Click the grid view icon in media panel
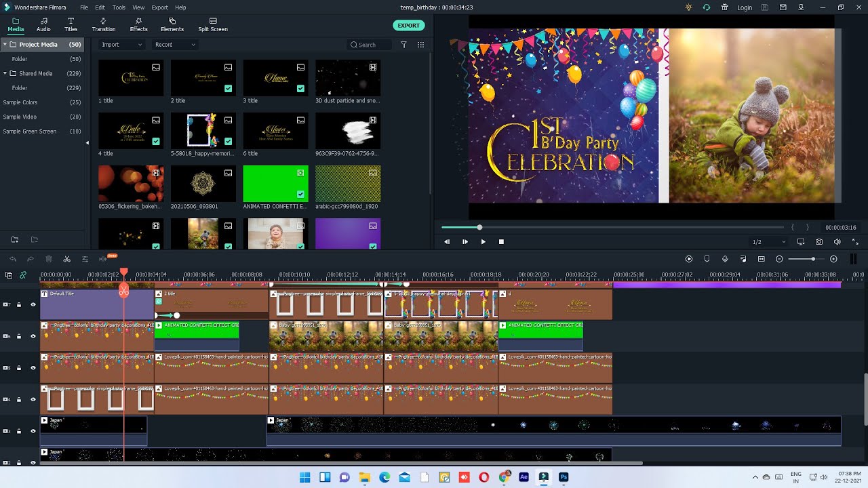Viewport: 868px width, 488px height. coord(420,45)
